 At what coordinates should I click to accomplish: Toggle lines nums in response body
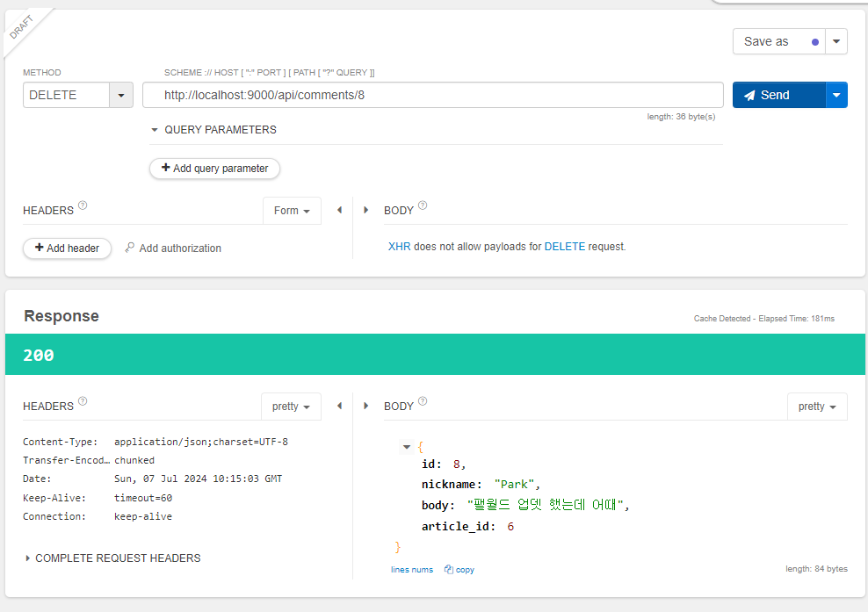tap(412, 569)
